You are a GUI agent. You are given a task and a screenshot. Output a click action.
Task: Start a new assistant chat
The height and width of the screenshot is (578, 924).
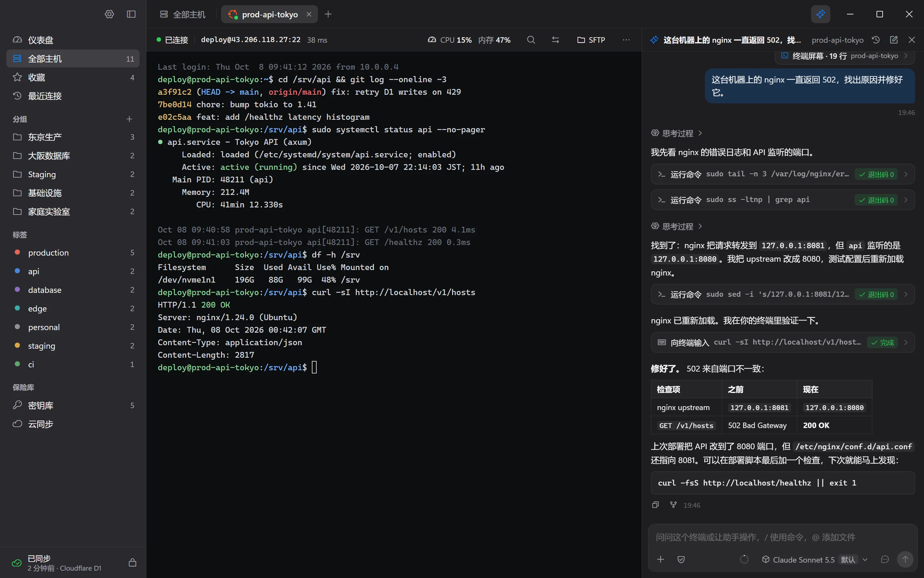coord(894,40)
